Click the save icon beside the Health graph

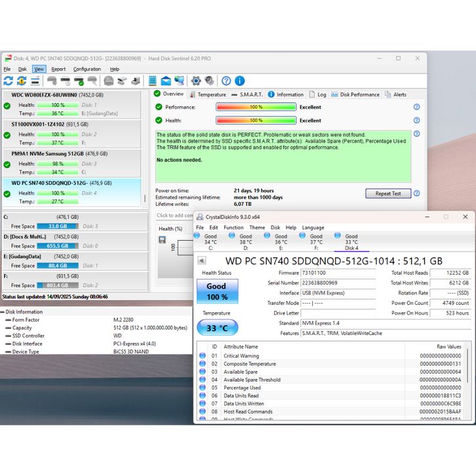coord(162,240)
